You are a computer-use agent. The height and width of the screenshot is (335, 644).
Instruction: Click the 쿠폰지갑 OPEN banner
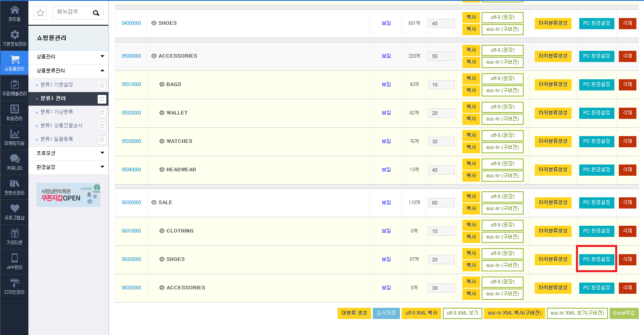pos(68,195)
